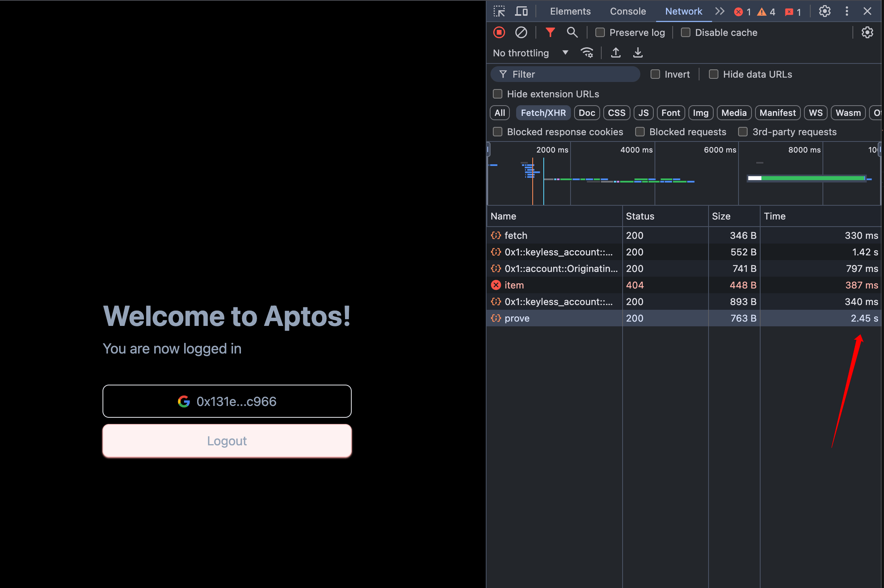Click the 0x131e...c966 account button
Image resolution: width=884 pixels, height=588 pixels.
tap(227, 401)
